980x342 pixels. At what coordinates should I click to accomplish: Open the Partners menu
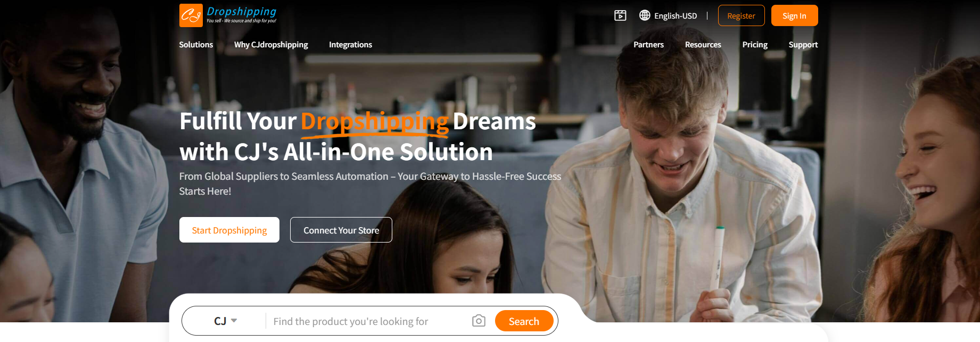648,45
